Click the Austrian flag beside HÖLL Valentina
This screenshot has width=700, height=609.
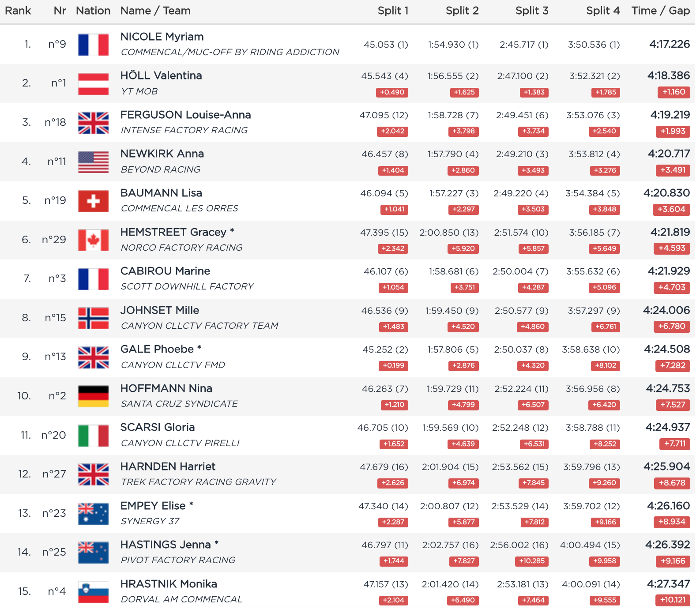(93, 84)
